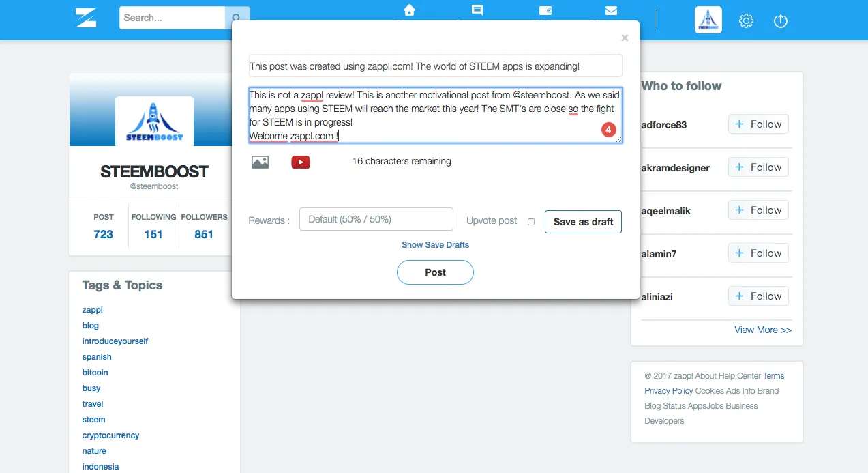Click the @steemboost handle

point(154,186)
